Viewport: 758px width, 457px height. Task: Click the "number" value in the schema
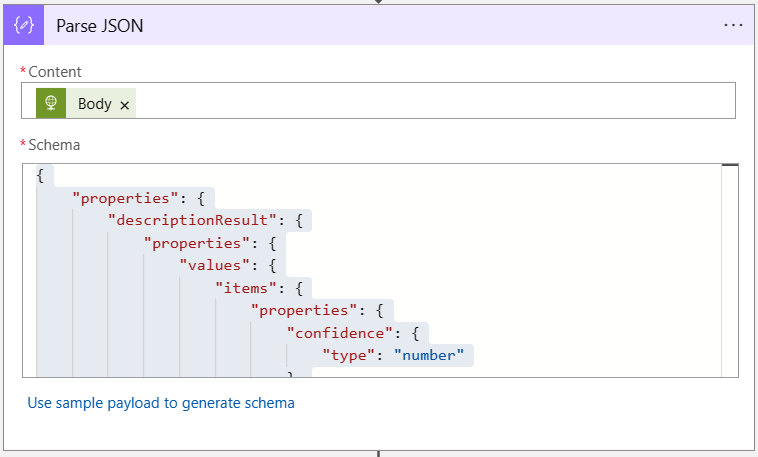pos(430,354)
